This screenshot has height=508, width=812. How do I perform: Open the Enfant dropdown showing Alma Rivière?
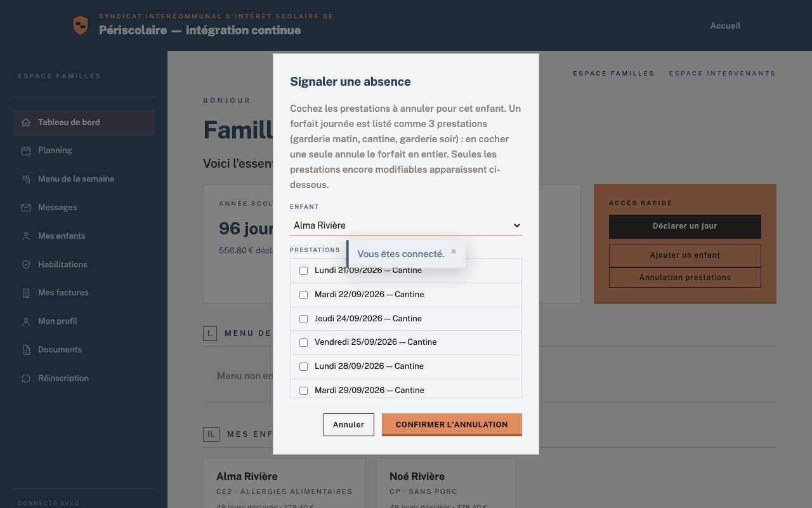(406, 225)
